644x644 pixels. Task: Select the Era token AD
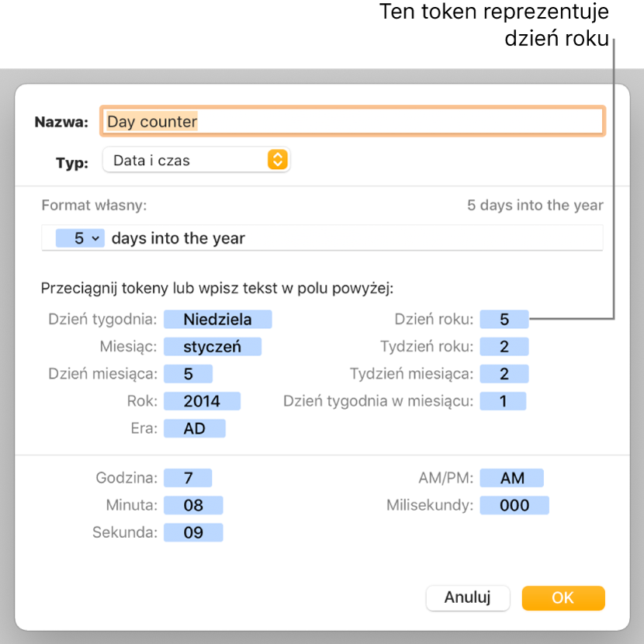[194, 428]
